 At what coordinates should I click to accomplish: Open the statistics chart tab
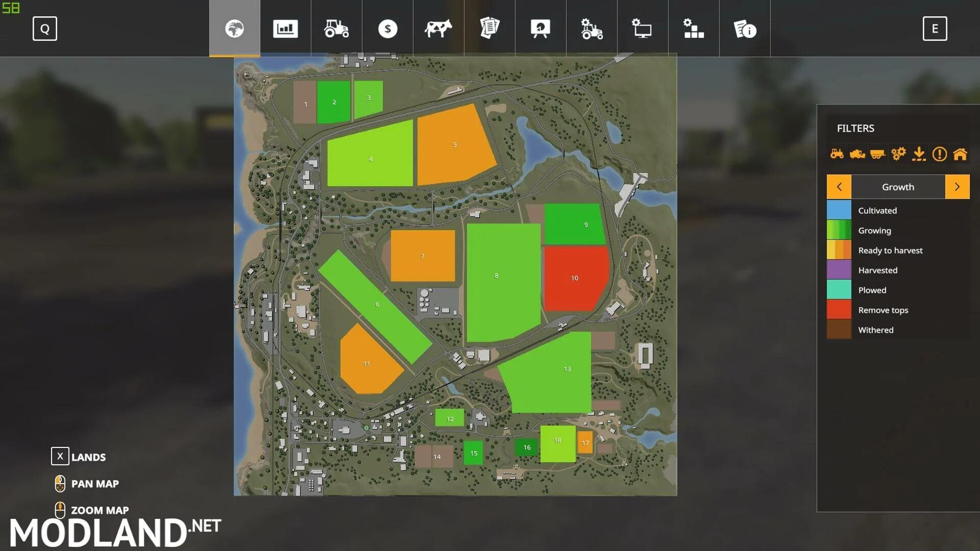[x=285, y=29]
